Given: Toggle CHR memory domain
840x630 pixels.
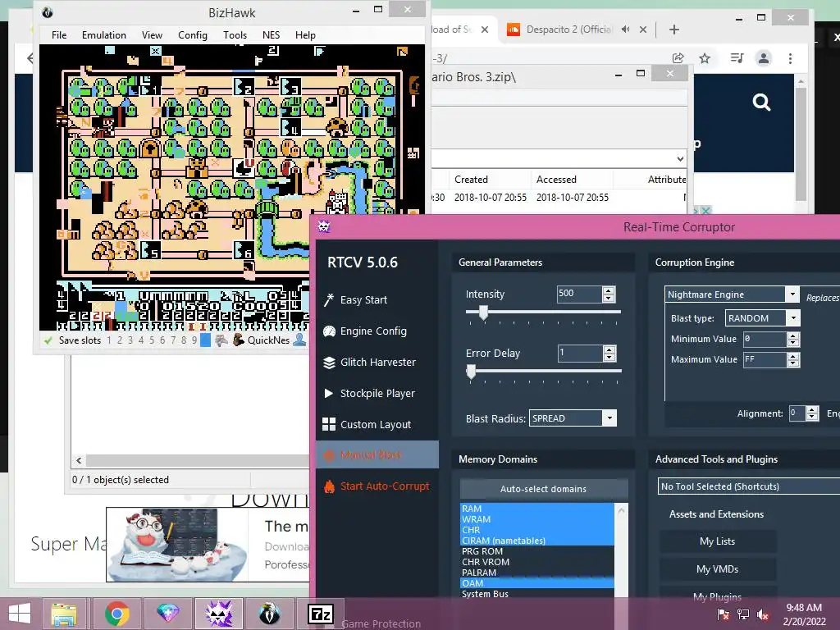Looking at the screenshot, I should pos(536,530).
